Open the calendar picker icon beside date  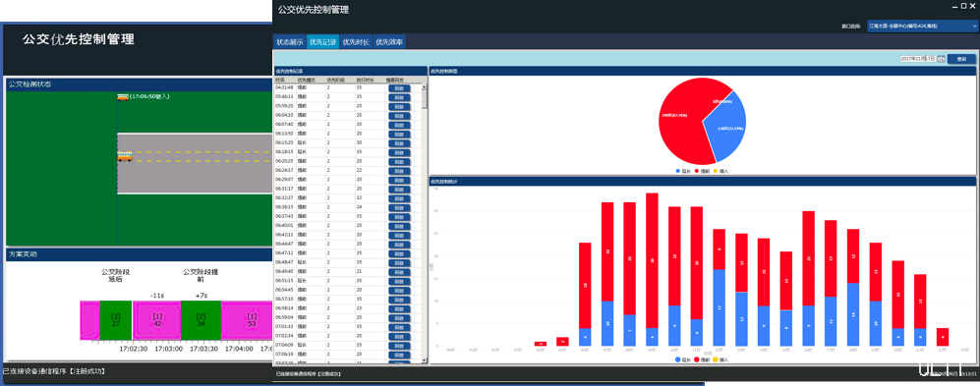tap(941, 59)
